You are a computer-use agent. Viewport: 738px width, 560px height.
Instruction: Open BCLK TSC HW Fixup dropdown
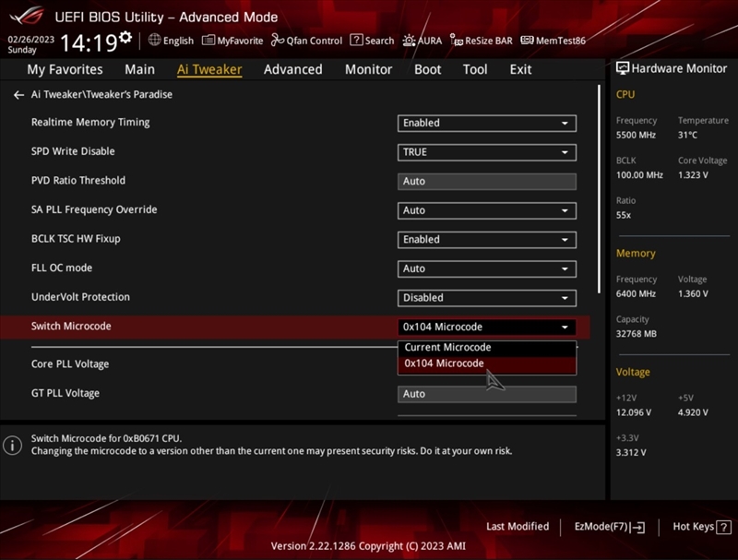tap(487, 240)
